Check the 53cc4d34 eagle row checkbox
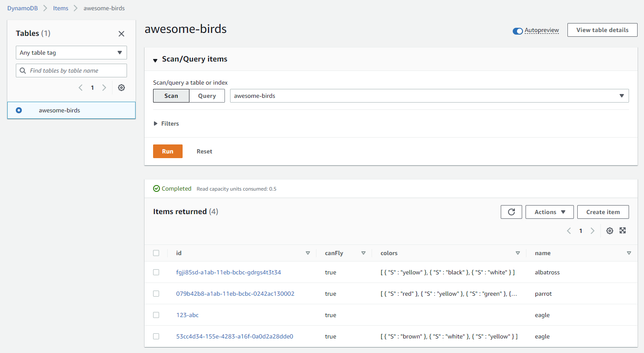Screen dimensions: 644x353 click(156, 336)
